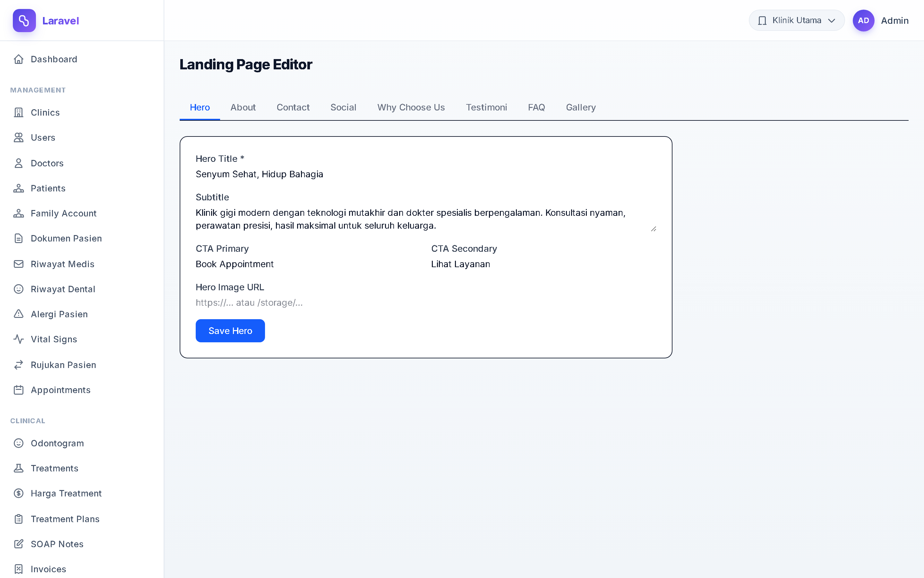Click the Invoices receipt icon
This screenshot has height=578, width=924.
click(x=19, y=569)
